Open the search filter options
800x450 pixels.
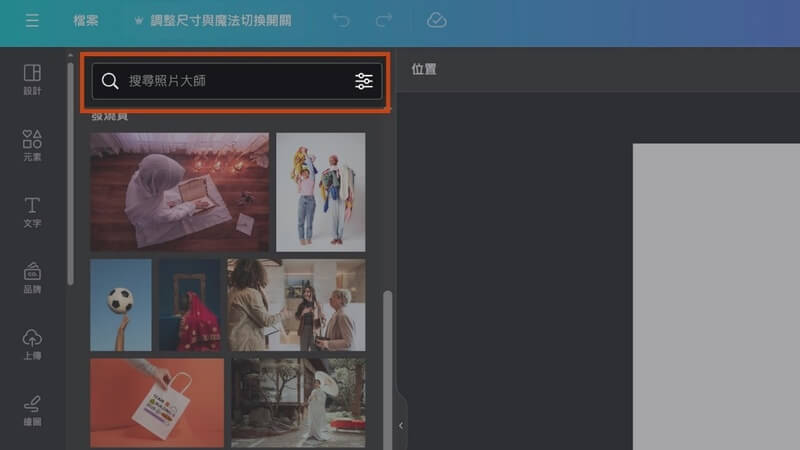(x=364, y=81)
